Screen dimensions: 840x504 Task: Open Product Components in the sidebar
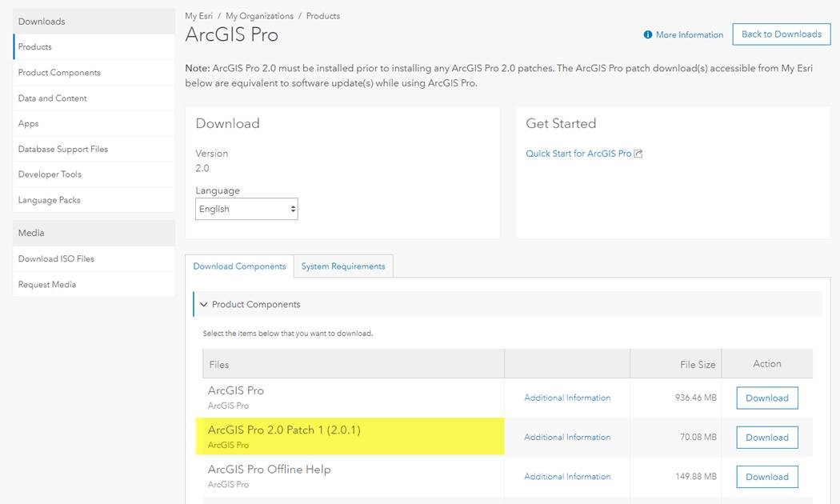pyautogui.click(x=59, y=73)
